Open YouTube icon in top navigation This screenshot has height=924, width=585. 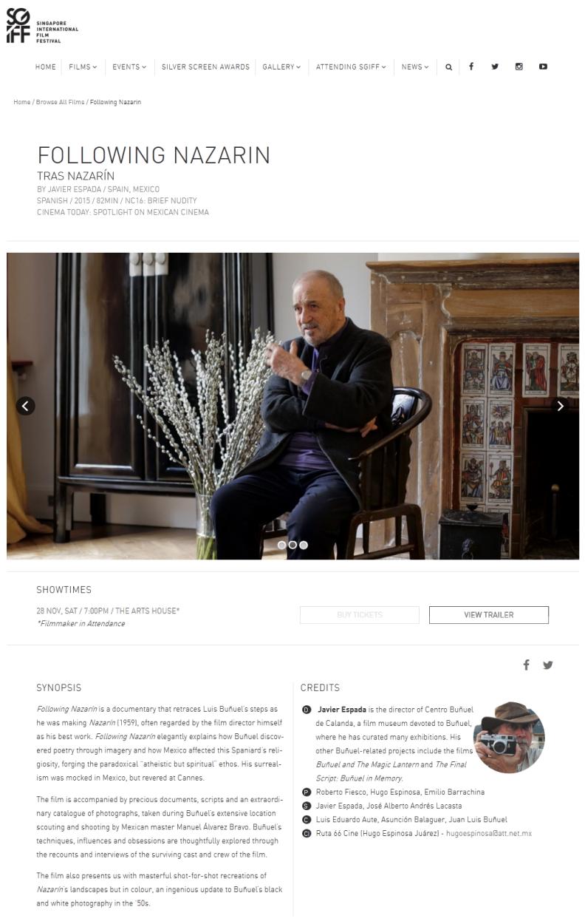coord(543,67)
